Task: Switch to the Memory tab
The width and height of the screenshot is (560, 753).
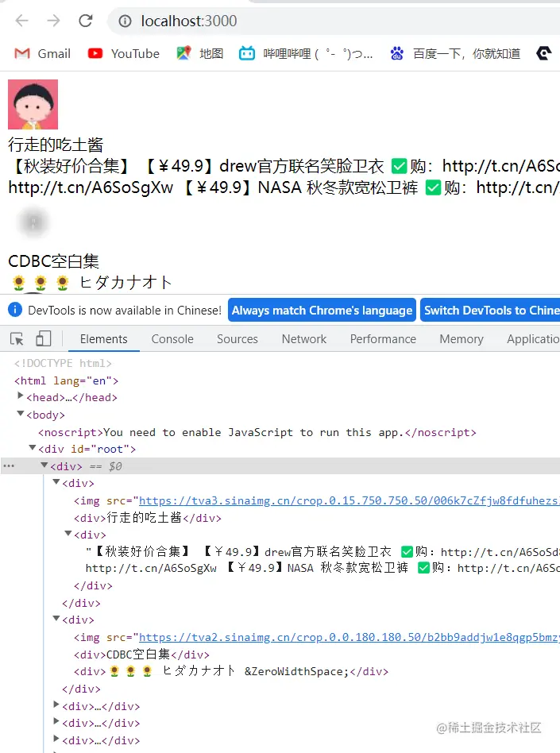Action: coord(462,339)
